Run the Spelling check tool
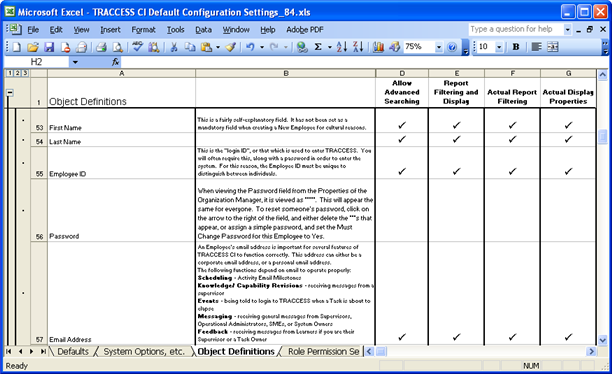Viewport: 612px width, 374px height. tap(137, 47)
